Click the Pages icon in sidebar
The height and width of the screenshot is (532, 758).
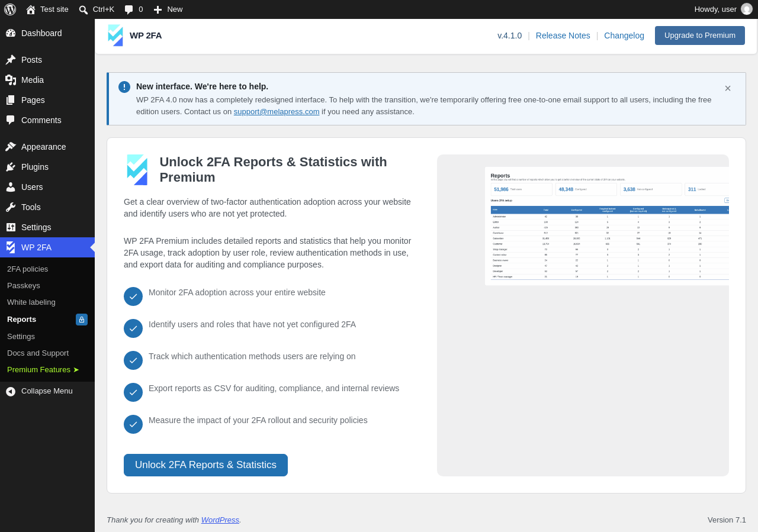point(11,100)
